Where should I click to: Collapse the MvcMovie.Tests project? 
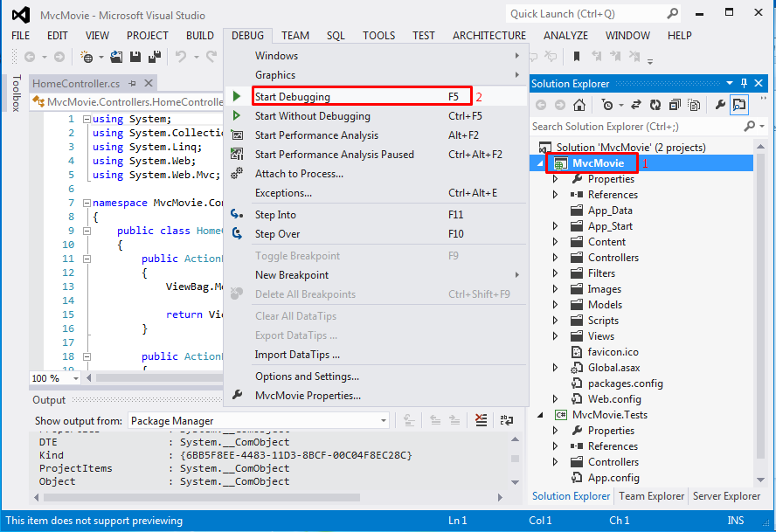(x=540, y=415)
